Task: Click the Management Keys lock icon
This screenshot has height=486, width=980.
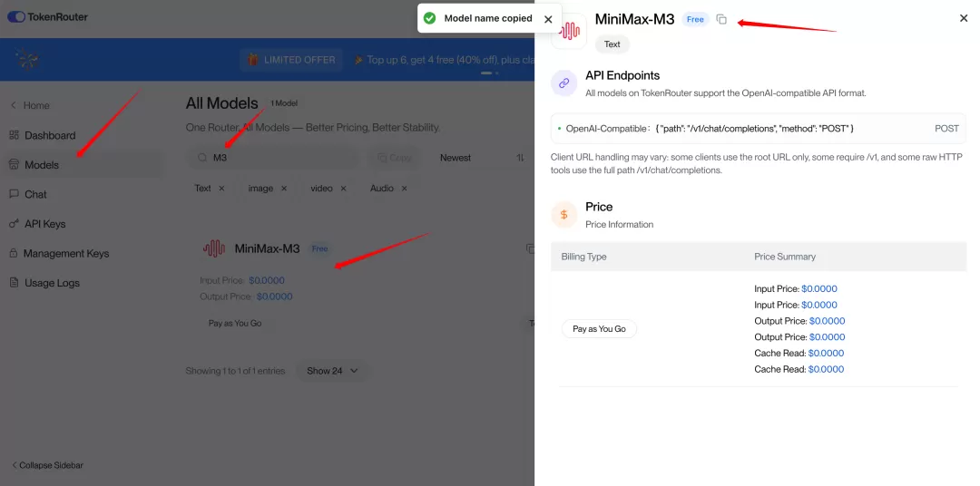Action: [14, 253]
